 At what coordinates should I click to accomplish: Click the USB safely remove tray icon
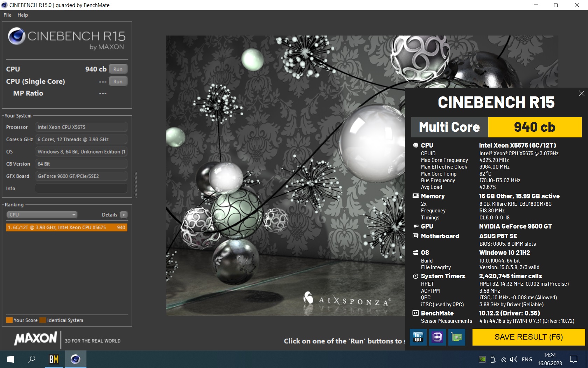(x=493, y=359)
